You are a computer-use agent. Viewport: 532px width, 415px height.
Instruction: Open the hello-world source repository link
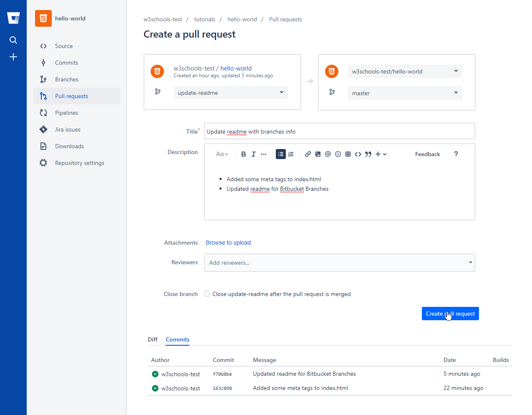click(236, 68)
